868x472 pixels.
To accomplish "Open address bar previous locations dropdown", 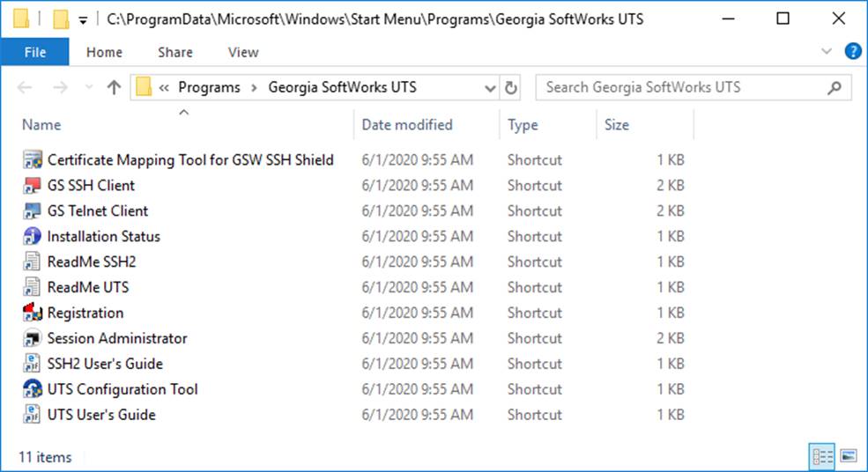I will coord(490,87).
